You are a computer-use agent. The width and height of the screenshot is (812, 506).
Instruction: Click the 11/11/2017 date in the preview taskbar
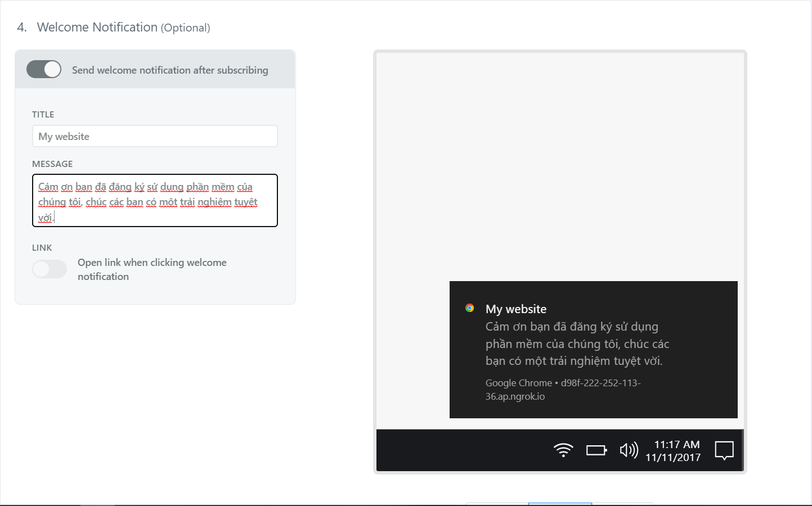673,458
